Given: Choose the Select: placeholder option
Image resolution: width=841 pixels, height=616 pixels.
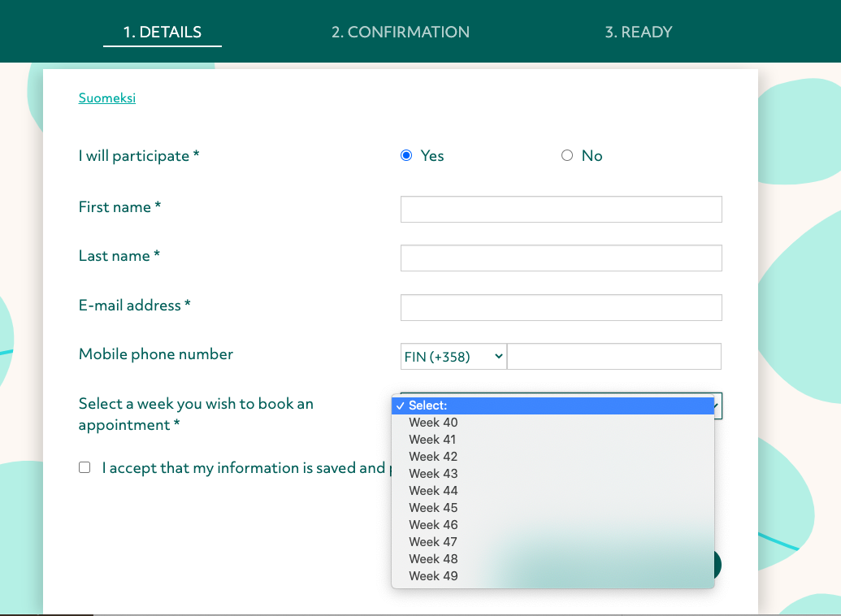Looking at the screenshot, I should pos(553,406).
